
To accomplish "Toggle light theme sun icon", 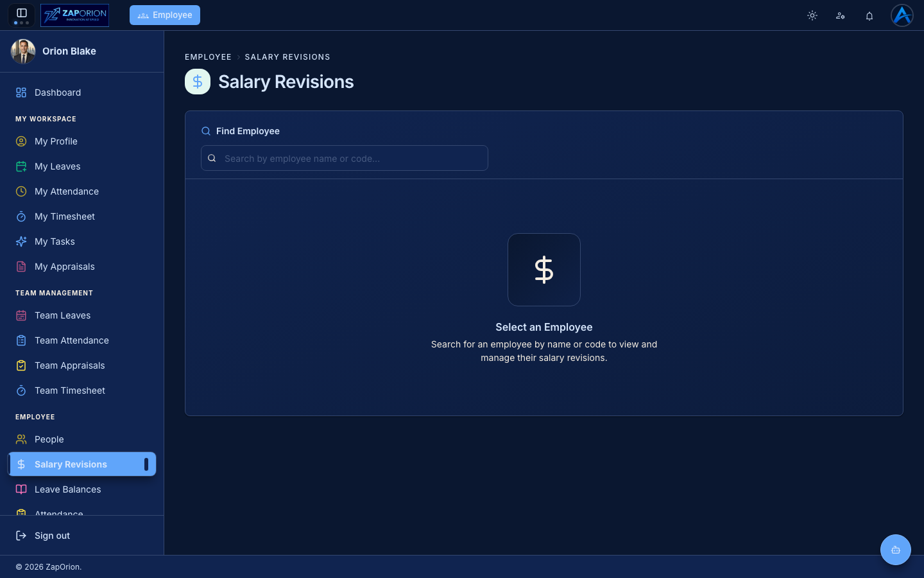I will (x=812, y=15).
